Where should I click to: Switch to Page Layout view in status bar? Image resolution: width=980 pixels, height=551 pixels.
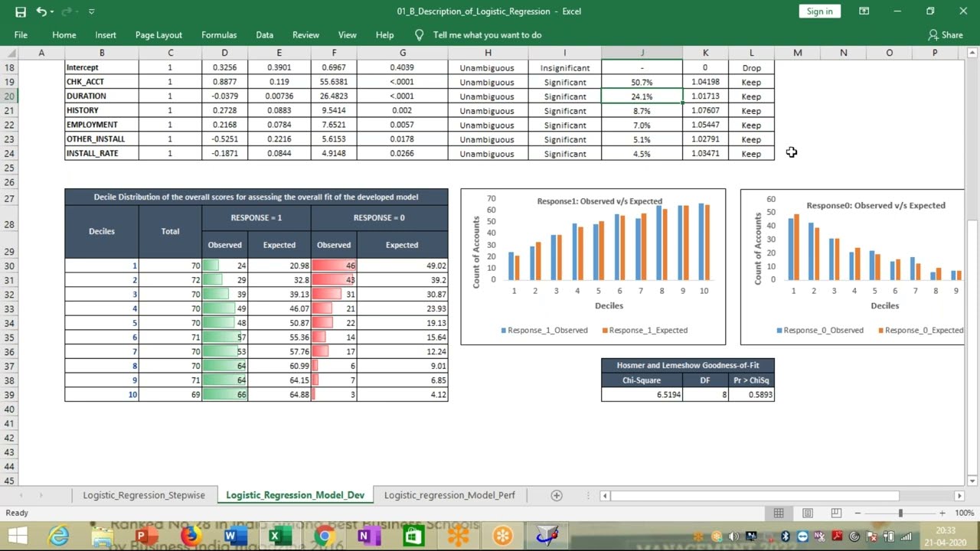(x=807, y=513)
